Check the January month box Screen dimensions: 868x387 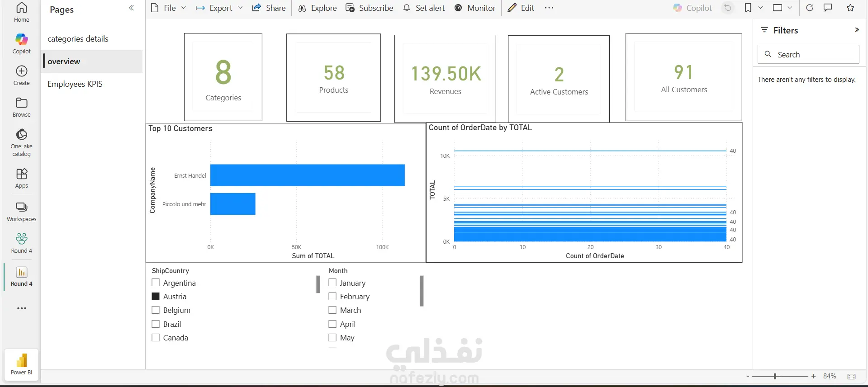pyautogui.click(x=332, y=283)
